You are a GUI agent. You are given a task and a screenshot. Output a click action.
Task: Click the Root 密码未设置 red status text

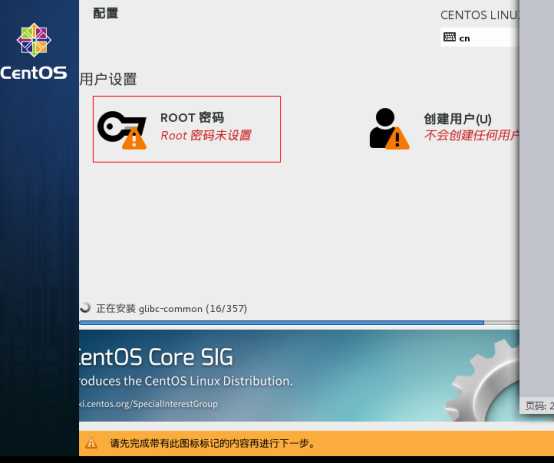click(206, 135)
